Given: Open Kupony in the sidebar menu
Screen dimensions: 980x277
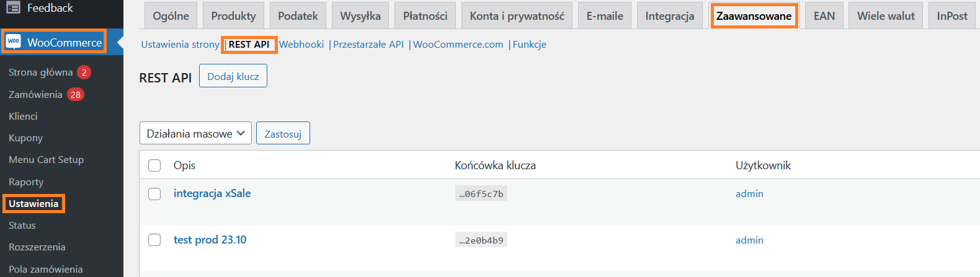Looking at the screenshot, I should point(26,138).
